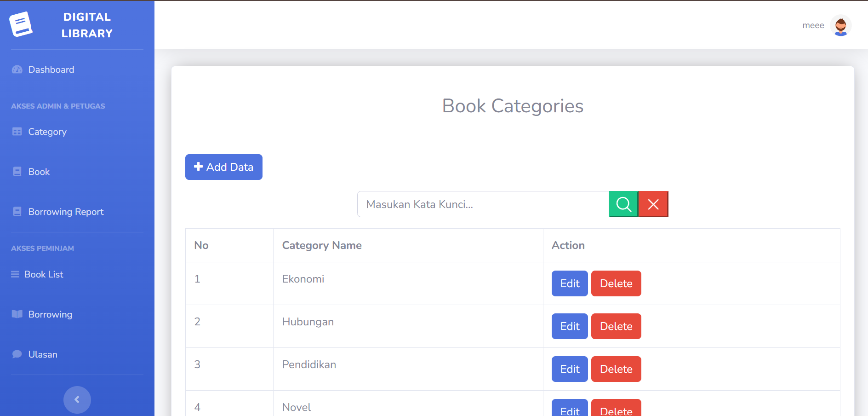Viewport: 868px width, 416px height.
Task: Click the keyword search input field
Action: pos(483,204)
